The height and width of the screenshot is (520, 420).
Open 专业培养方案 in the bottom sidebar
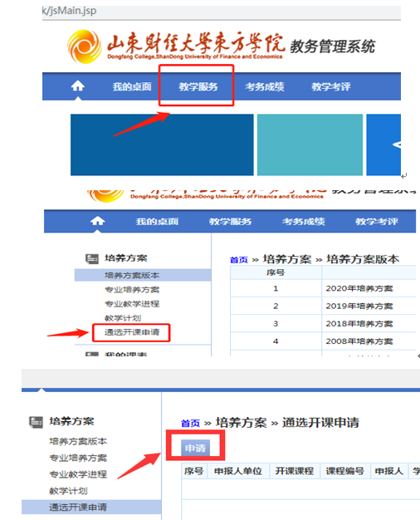click(78, 458)
